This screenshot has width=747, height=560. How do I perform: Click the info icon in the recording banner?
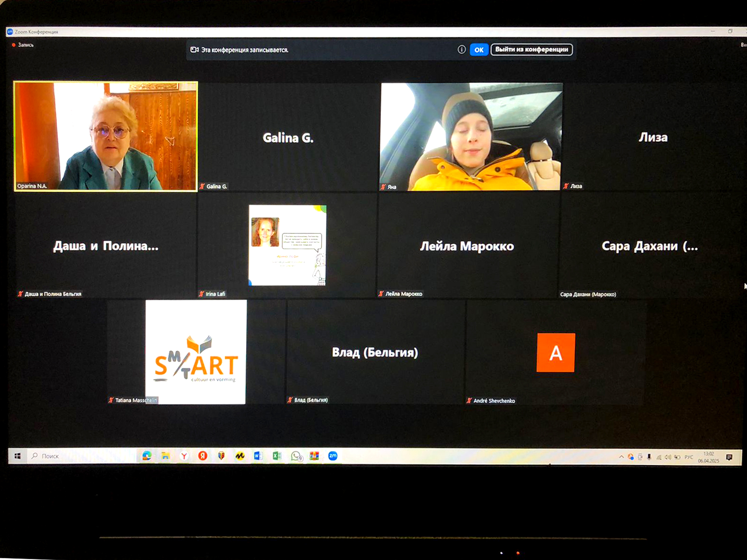[461, 49]
